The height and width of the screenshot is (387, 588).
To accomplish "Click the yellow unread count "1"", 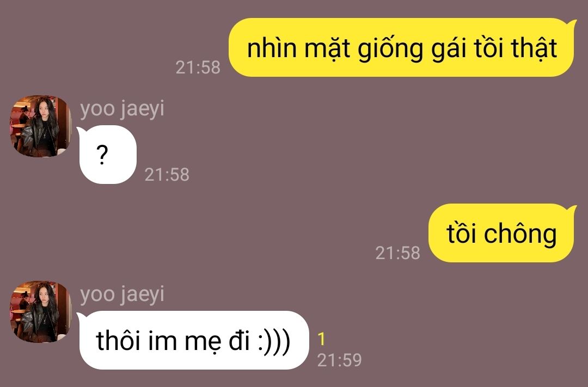I will 321,339.
